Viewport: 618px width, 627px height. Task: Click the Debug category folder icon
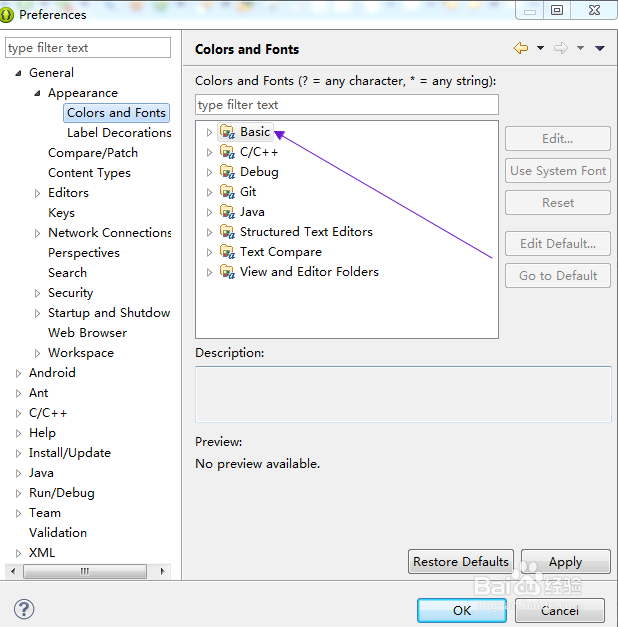[227, 172]
